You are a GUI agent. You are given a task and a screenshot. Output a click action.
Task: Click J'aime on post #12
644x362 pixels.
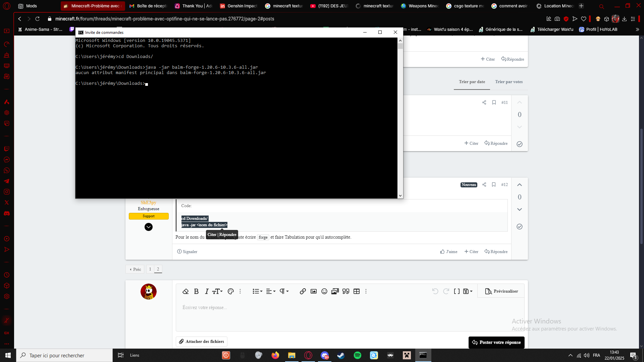tap(449, 252)
